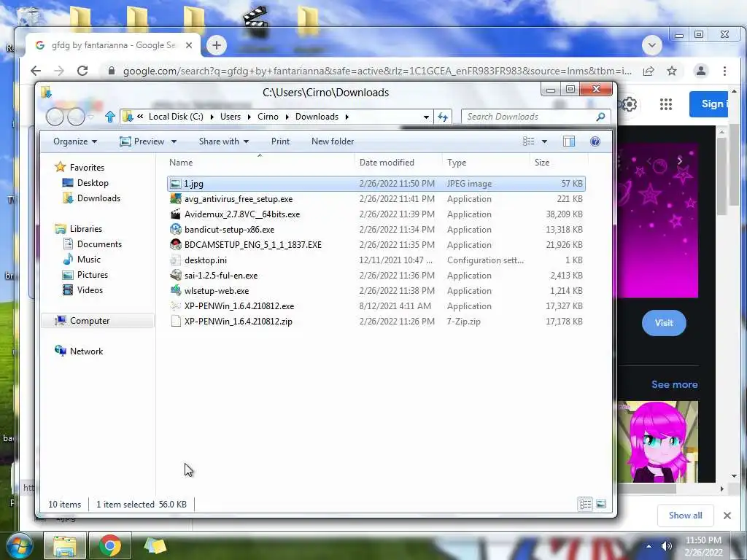
Task: Open Music library in the sidebar
Action: [x=88, y=259]
